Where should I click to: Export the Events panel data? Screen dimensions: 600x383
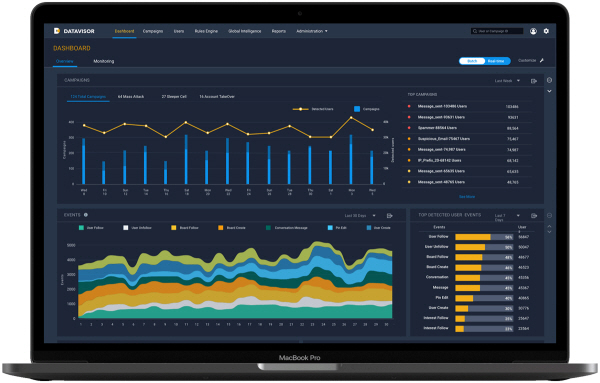click(390, 216)
